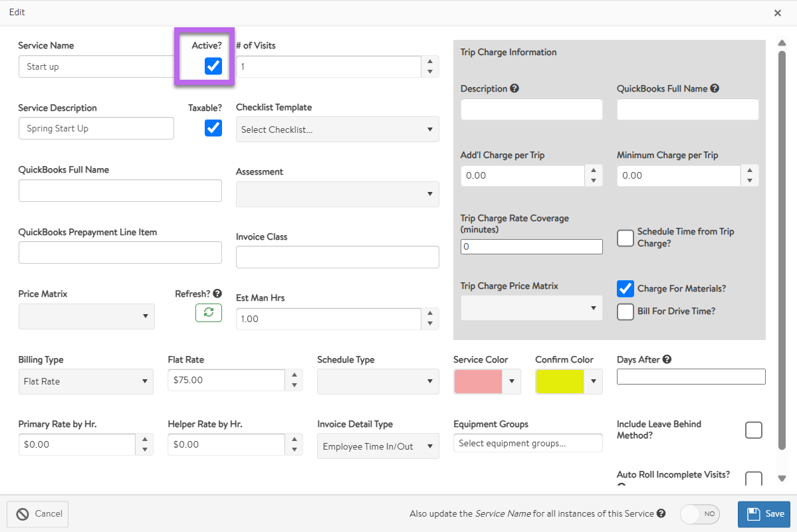
Task: Switch on the update all instances toggle
Action: click(x=700, y=513)
